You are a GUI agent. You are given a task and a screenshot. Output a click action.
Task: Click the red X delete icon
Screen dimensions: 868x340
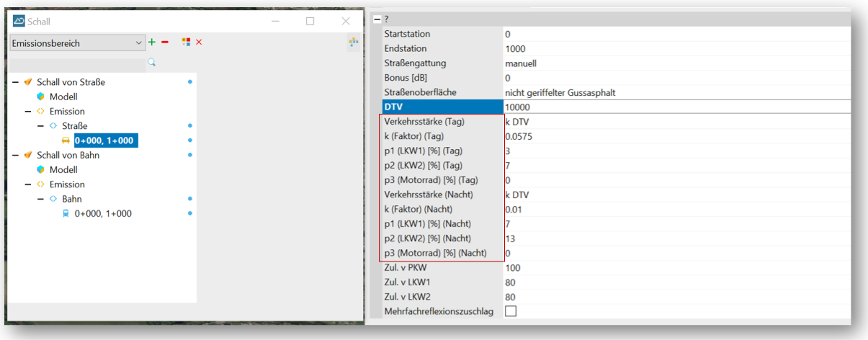click(199, 42)
